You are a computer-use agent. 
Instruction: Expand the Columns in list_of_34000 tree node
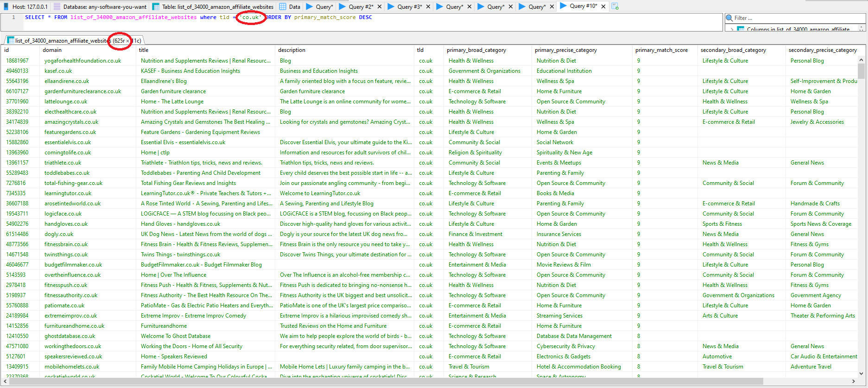coord(732,29)
